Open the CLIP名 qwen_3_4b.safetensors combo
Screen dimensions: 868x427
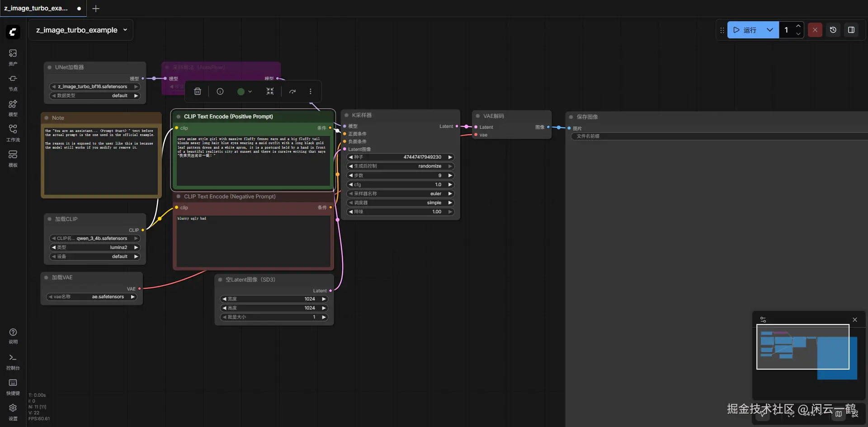click(95, 239)
